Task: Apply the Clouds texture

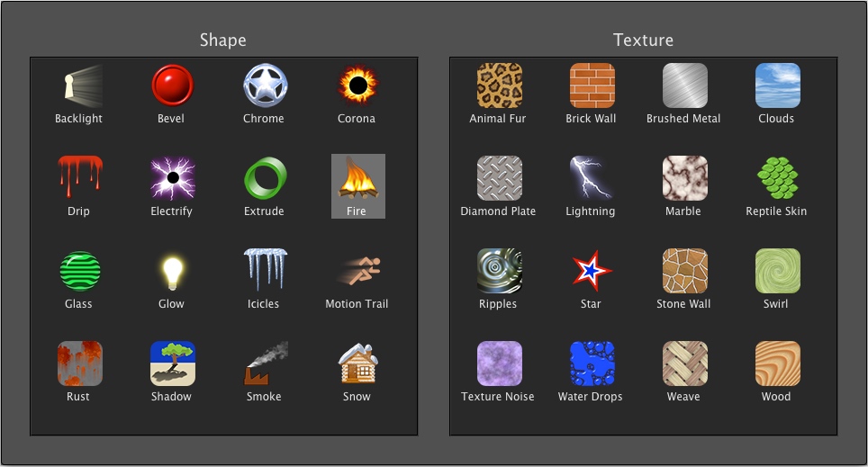Action: point(777,85)
